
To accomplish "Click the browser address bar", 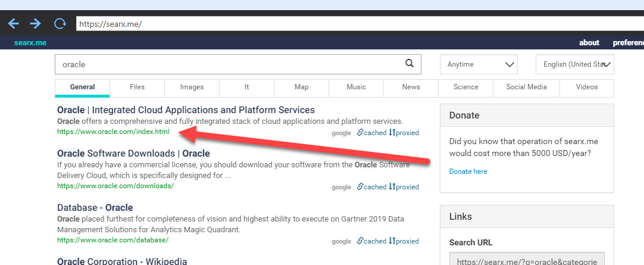I will click(x=359, y=24).
